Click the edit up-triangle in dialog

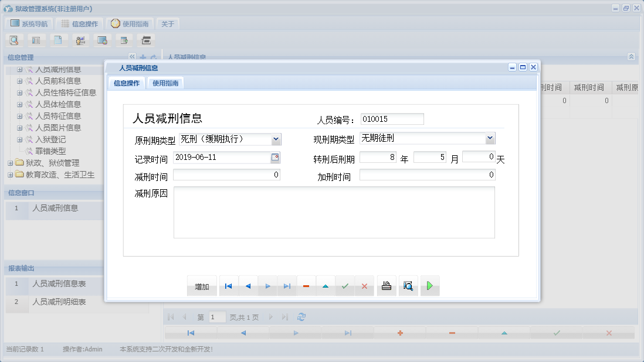pyautogui.click(x=326, y=286)
